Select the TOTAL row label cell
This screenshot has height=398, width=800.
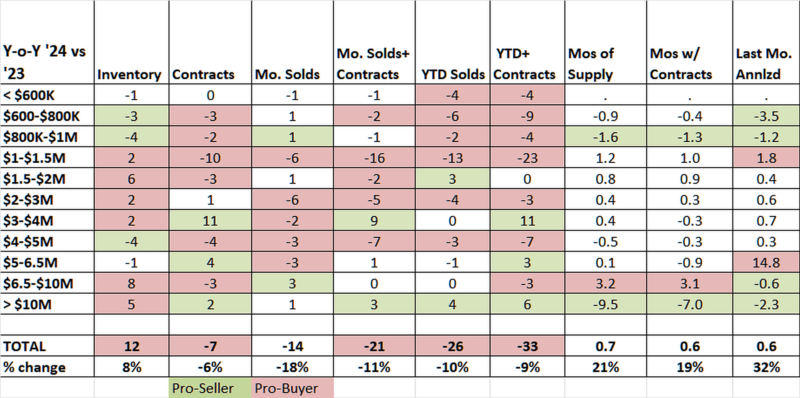point(47,346)
